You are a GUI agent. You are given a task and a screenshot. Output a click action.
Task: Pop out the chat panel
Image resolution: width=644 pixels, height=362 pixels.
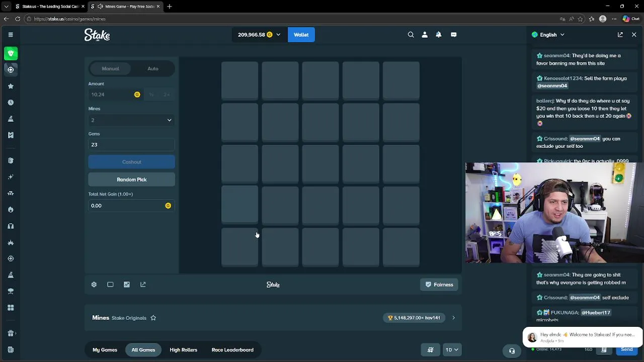(620, 35)
